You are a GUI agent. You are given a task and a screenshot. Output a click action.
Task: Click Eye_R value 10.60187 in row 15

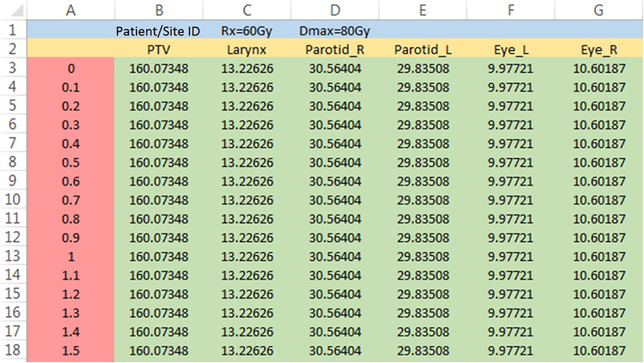pos(599,294)
